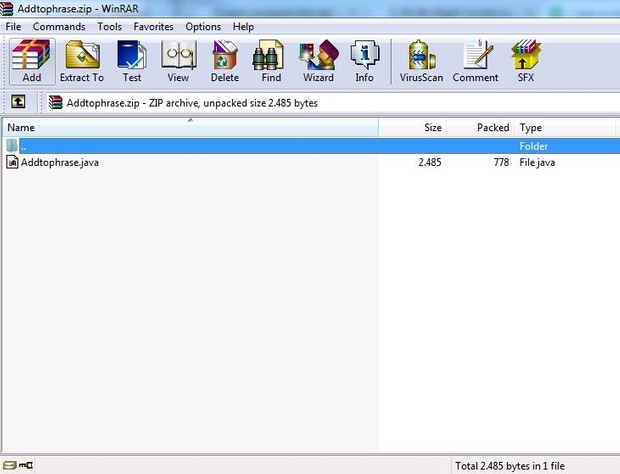The width and height of the screenshot is (620, 474).
Task: Click the 'File java' type cell
Action: tap(537, 162)
